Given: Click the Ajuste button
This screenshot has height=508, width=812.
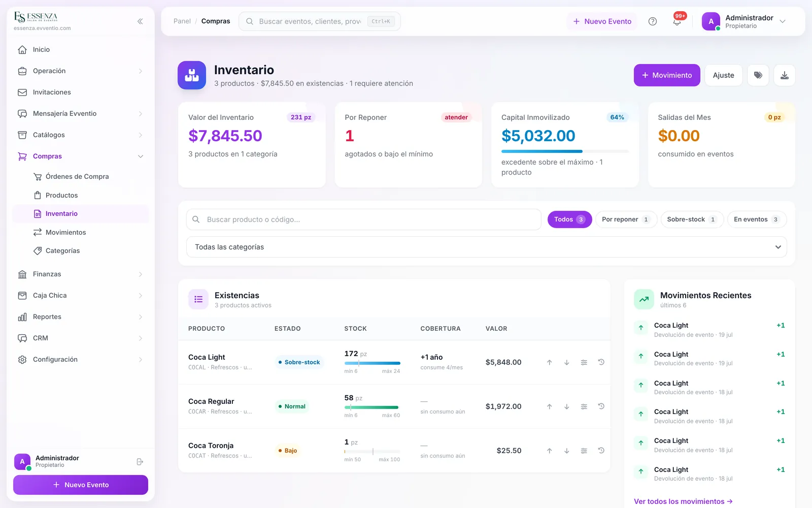Looking at the screenshot, I should [x=723, y=75].
